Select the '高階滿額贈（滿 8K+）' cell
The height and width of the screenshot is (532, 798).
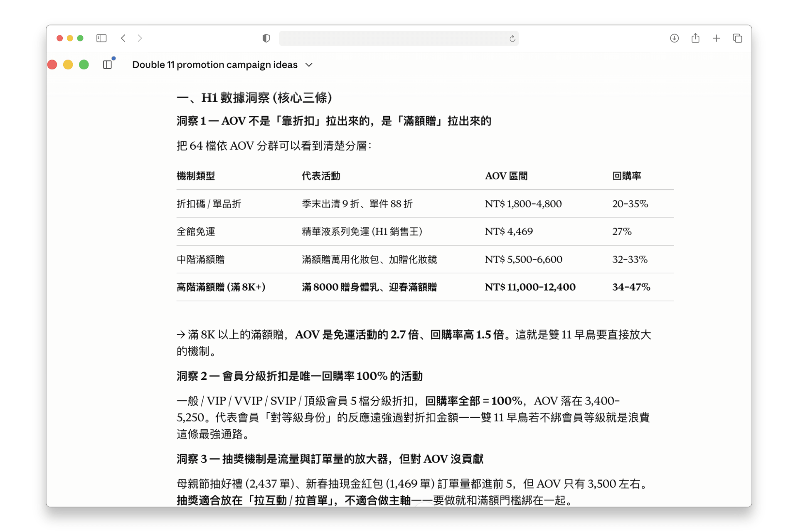[x=221, y=287]
